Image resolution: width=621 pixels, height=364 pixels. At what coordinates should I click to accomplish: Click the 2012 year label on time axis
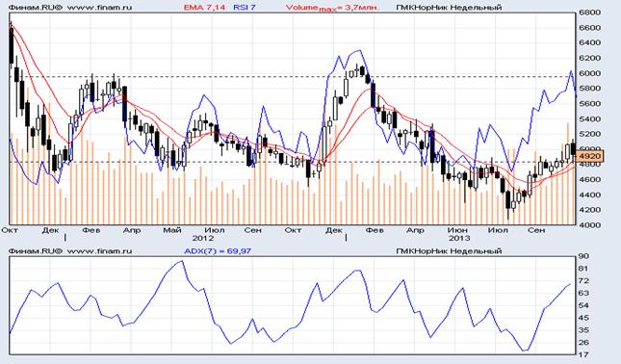pos(203,238)
